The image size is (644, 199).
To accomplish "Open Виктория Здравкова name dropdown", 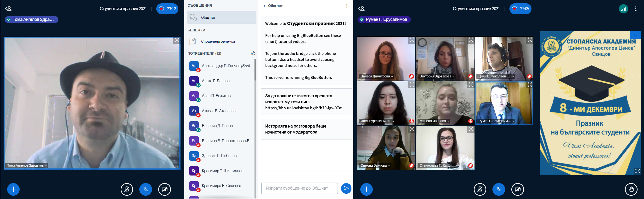I will [x=437, y=76].
